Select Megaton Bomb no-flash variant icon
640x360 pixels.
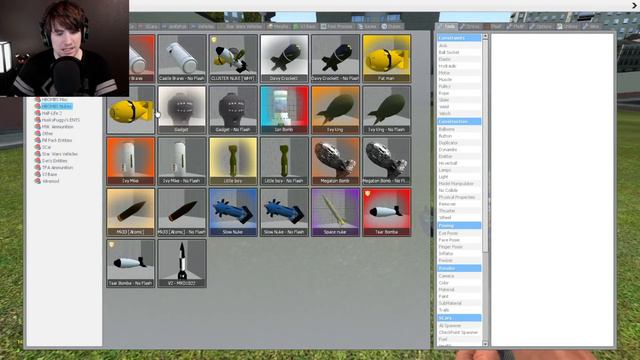point(387,161)
